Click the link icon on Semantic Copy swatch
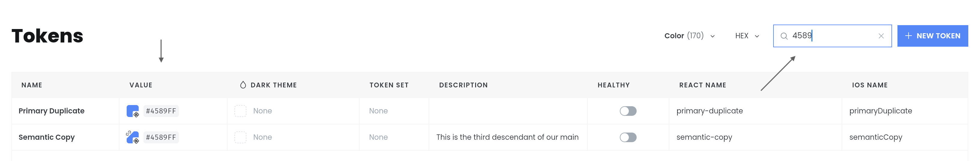The width and height of the screenshot is (980, 161). point(128,133)
